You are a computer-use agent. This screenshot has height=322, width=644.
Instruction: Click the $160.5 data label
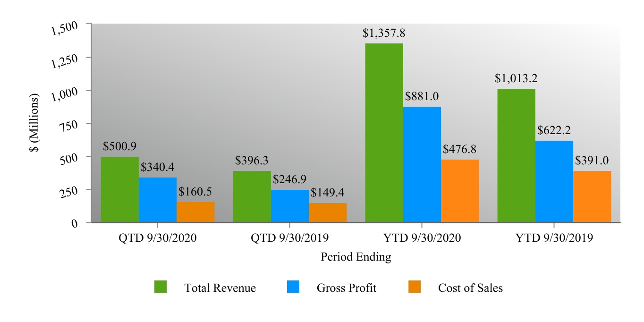[195, 192]
